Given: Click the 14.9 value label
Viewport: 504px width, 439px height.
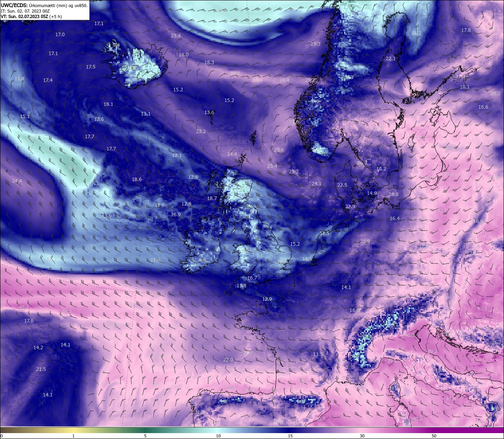Looking at the screenshot, I should 372,193.
